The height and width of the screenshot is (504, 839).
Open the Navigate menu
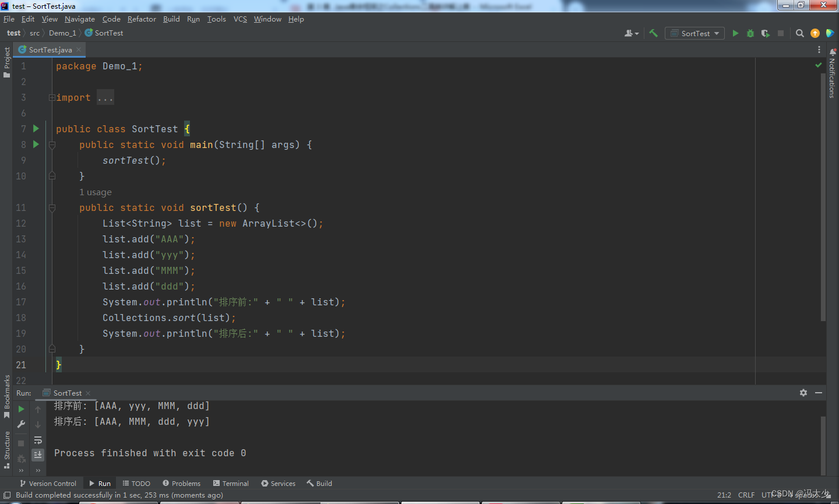80,19
